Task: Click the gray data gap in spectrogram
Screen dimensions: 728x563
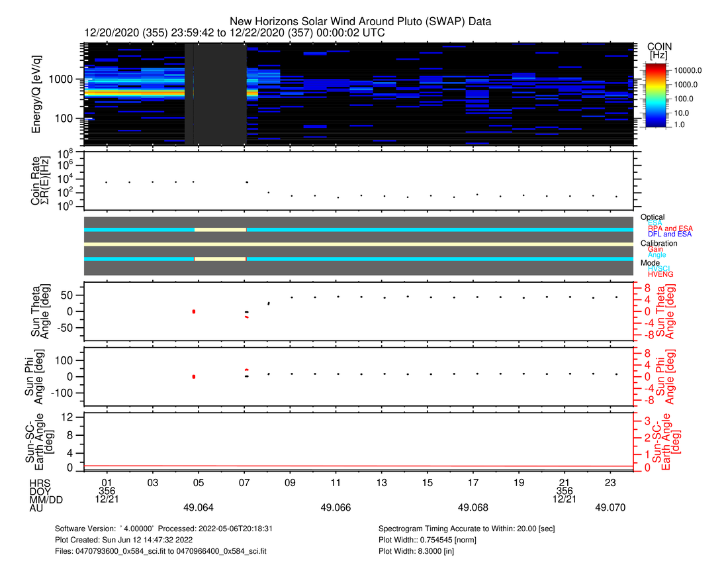Action: (216, 94)
